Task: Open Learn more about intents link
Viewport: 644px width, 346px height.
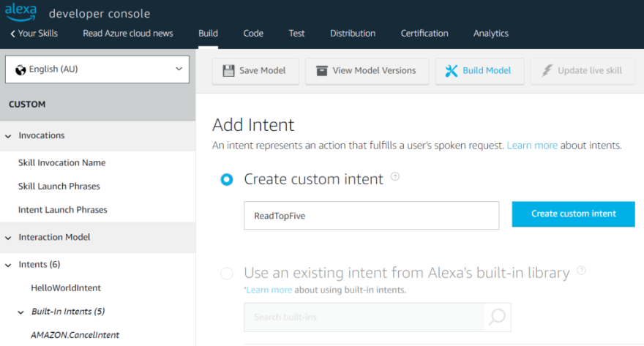Action: pos(532,146)
